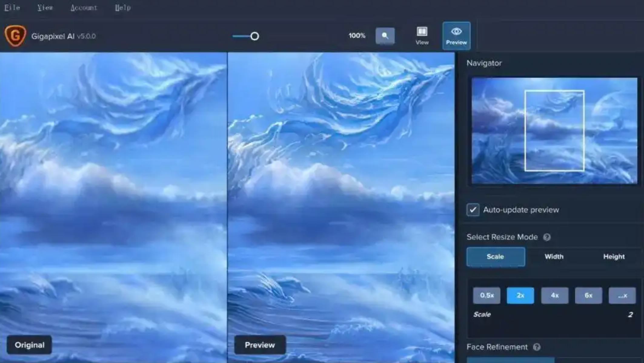Choose the 0.5x scale preset
This screenshot has height=363, width=644.
(x=486, y=295)
